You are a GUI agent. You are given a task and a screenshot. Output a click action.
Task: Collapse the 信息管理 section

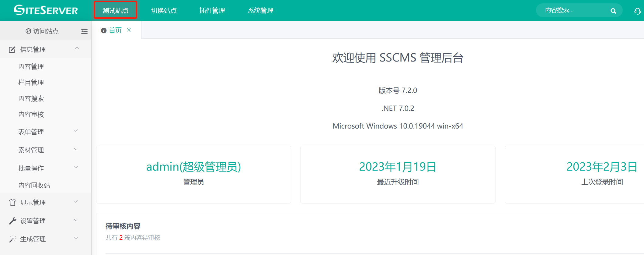[x=77, y=48]
